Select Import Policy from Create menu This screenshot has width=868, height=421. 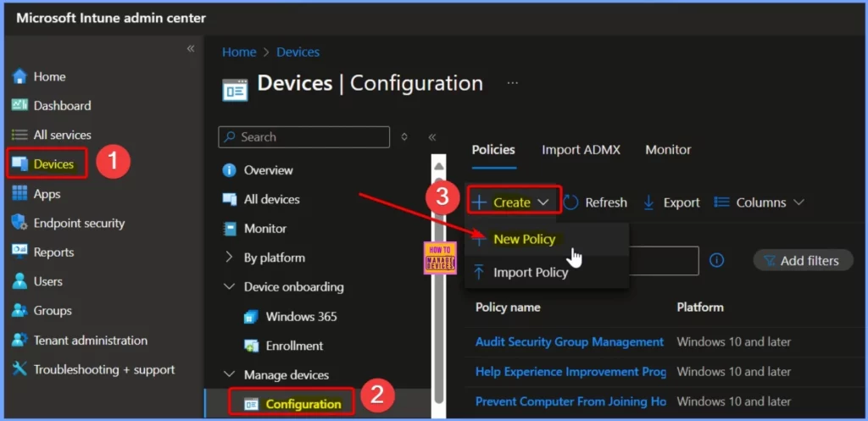pos(547,272)
